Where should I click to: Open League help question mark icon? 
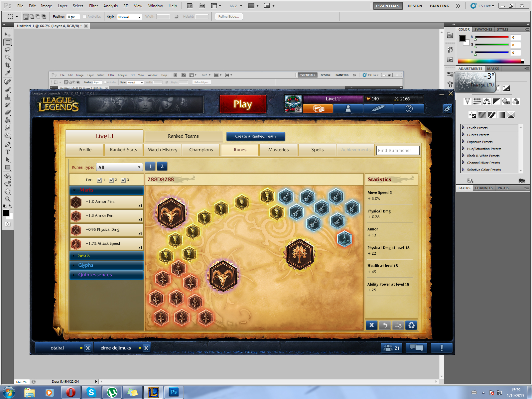pyautogui.click(x=409, y=108)
